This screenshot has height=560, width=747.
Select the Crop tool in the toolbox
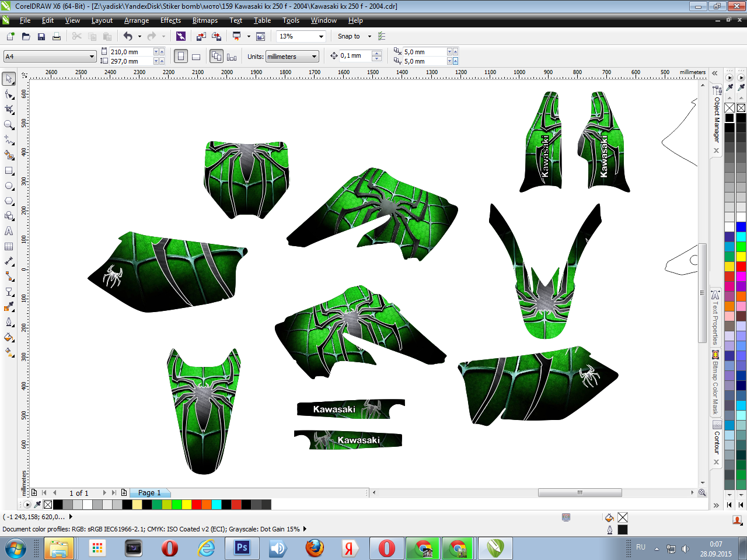click(9, 110)
